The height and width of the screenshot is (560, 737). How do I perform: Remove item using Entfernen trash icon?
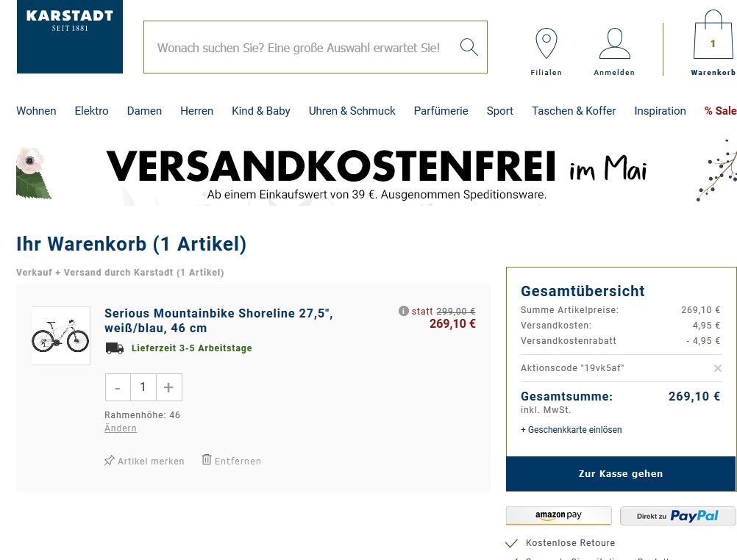[x=207, y=460]
